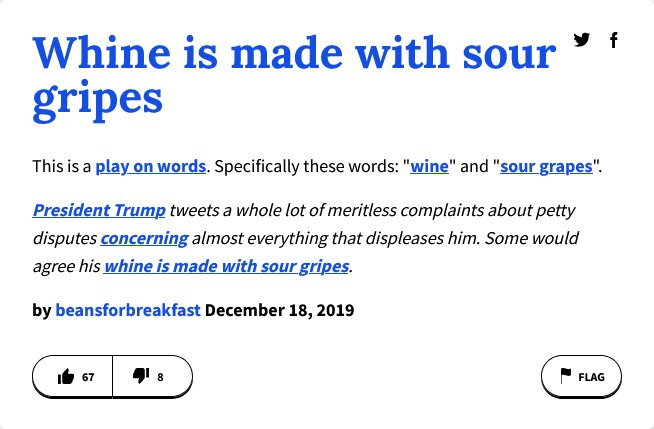Click the thumbs down icon
The width and height of the screenshot is (654, 429).
141,376
